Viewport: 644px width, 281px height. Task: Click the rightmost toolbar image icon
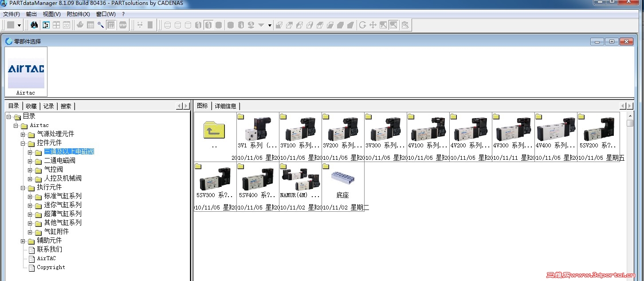click(x=405, y=25)
